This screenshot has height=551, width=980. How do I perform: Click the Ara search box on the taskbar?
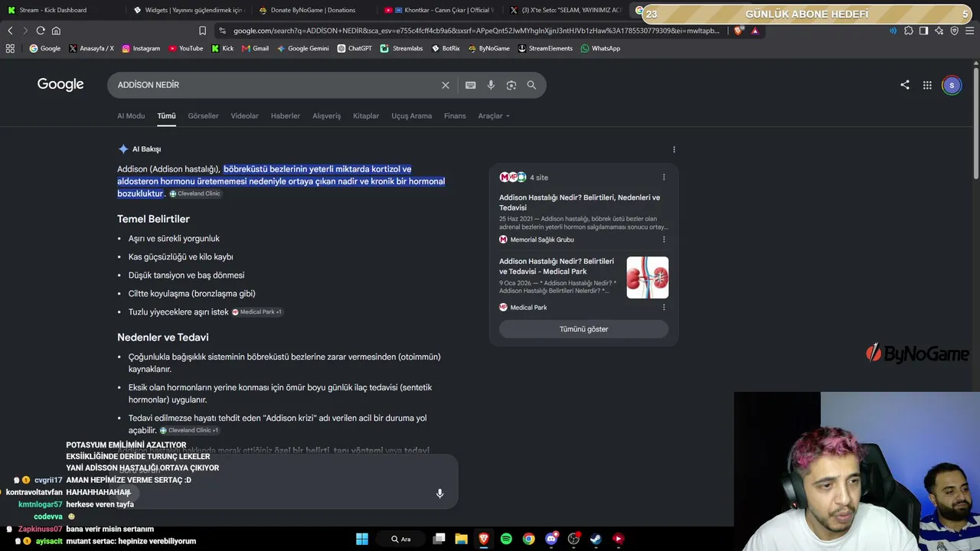pos(401,539)
